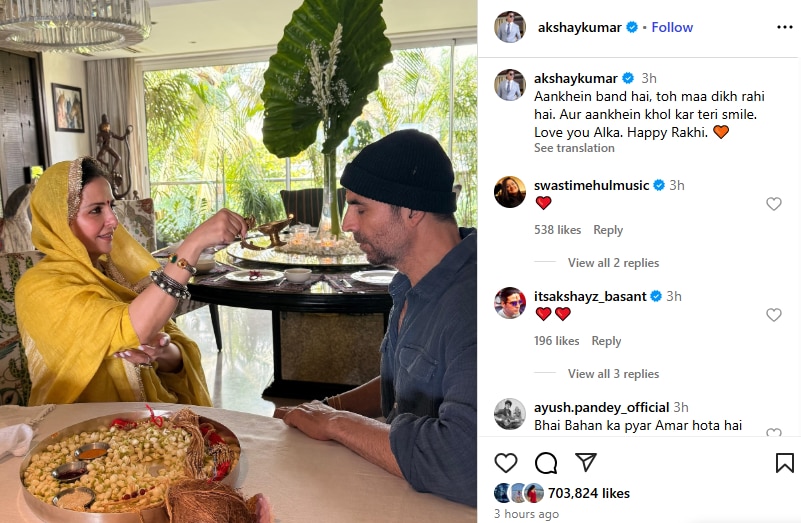Open 538 likes on first comment
This screenshot has width=801, height=523.
pyautogui.click(x=557, y=230)
